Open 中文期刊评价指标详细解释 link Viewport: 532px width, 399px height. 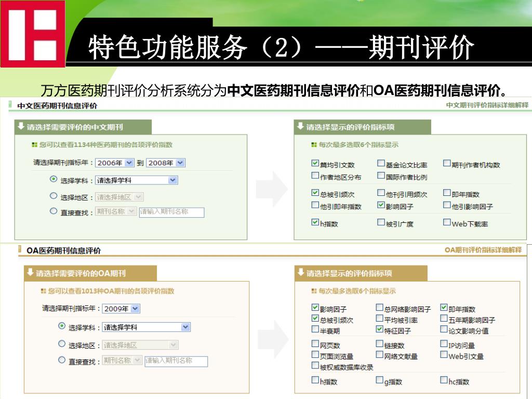click(487, 105)
